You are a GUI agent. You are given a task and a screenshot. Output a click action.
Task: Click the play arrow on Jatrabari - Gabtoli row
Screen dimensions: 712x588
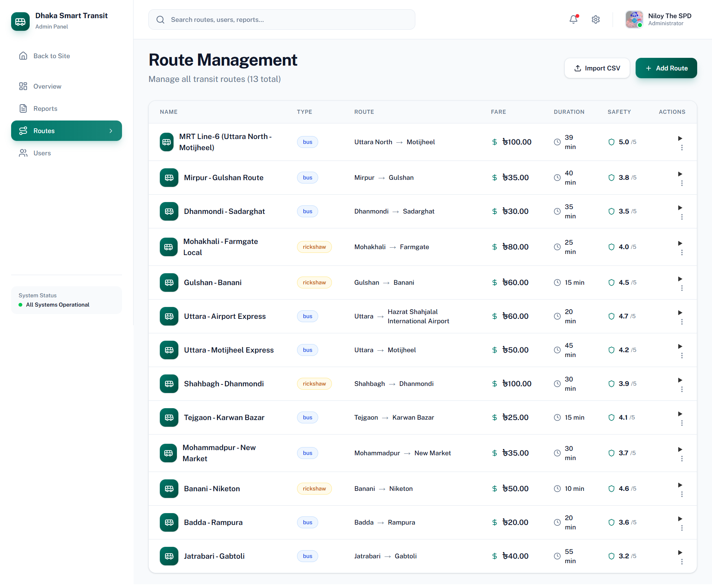[680, 552]
